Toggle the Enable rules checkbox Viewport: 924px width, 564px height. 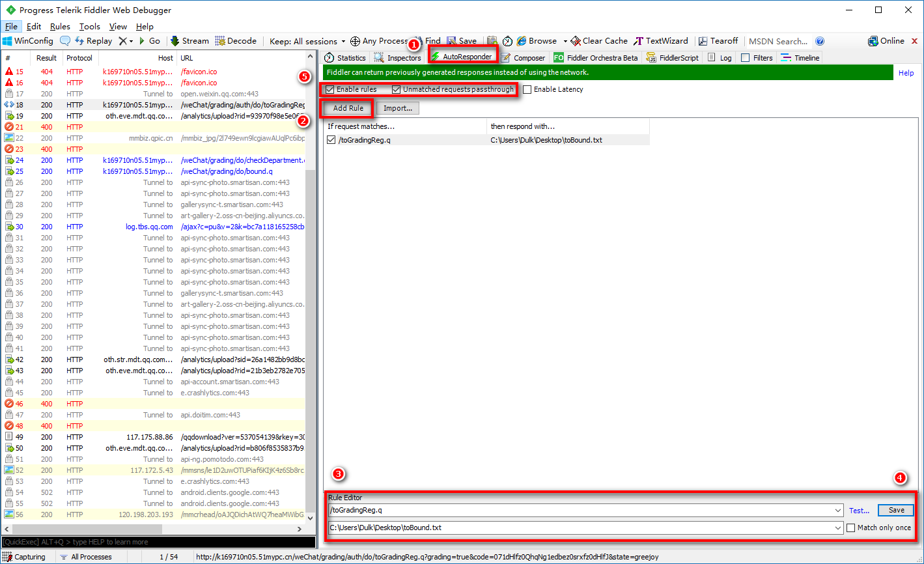coord(330,89)
